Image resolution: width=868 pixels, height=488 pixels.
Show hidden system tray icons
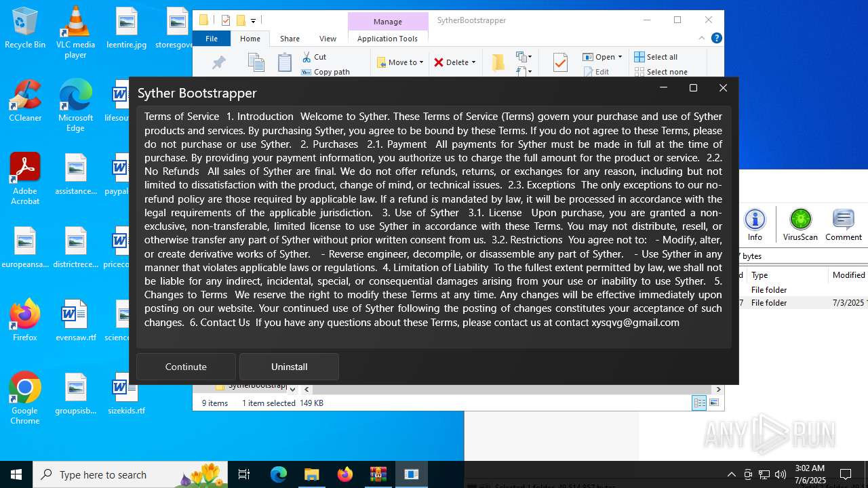tap(731, 474)
